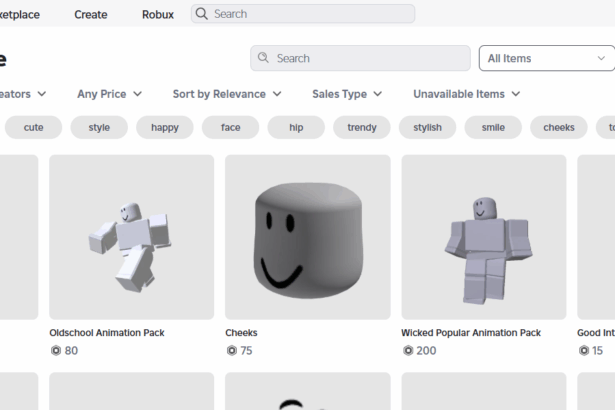Click the Robux icon beside the price 200

point(408,350)
